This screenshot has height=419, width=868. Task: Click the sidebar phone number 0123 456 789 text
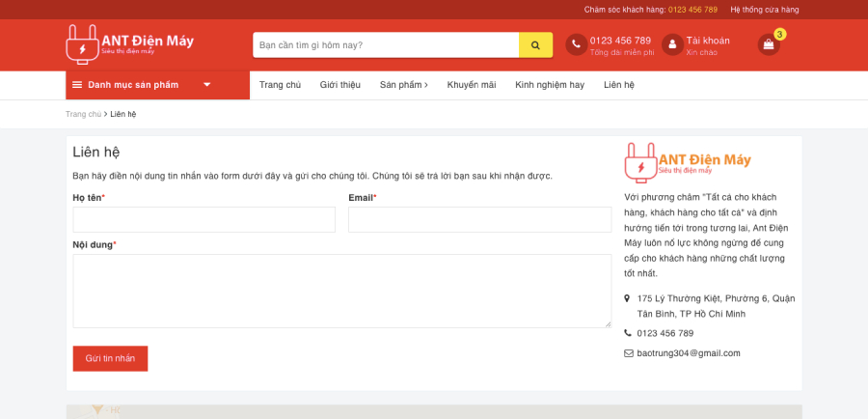pos(665,333)
